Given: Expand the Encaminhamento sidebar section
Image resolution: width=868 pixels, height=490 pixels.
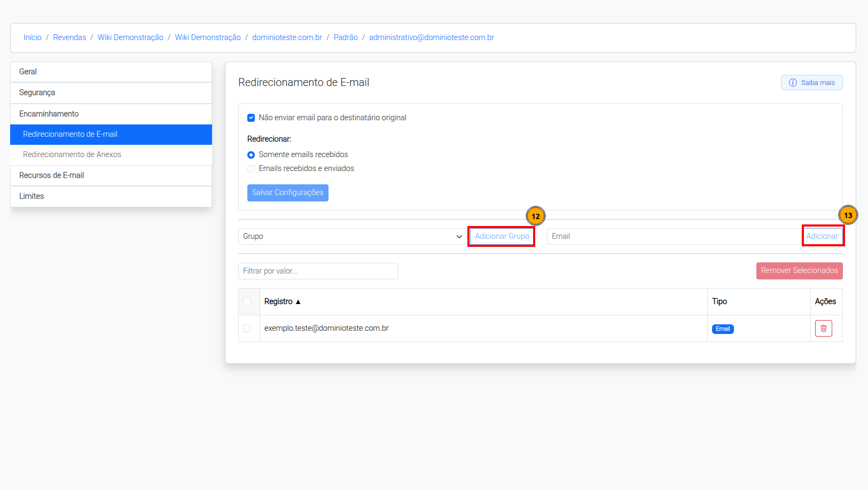Looking at the screenshot, I should 111,114.
